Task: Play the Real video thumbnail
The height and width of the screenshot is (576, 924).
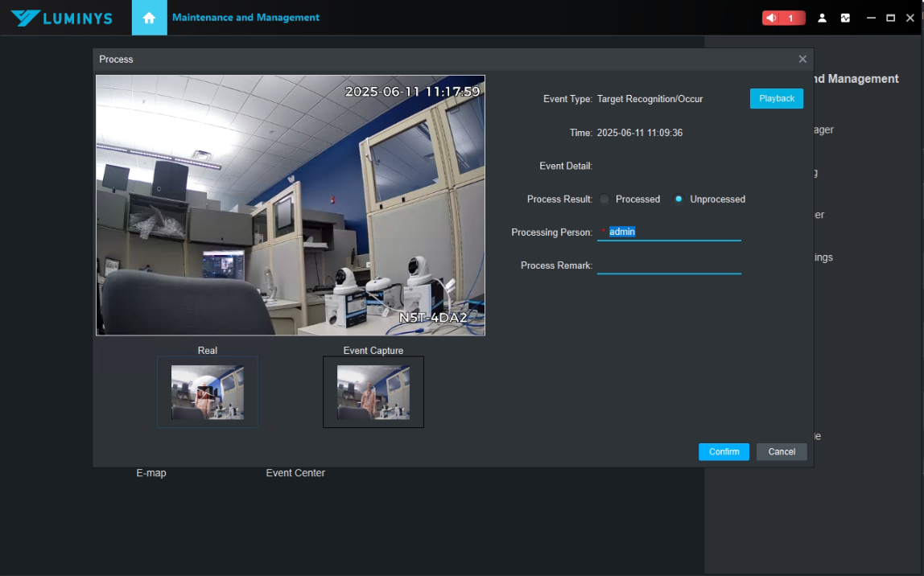Action: tap(207, 393)
